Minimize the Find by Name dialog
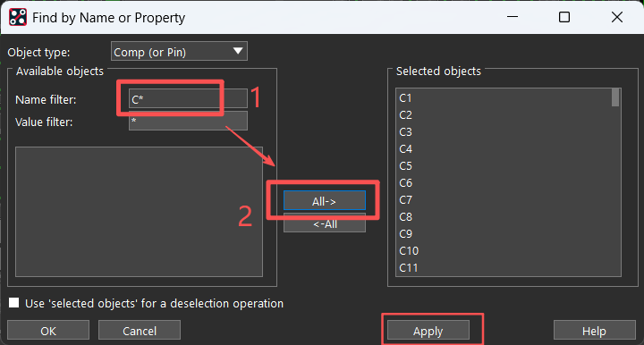The width and height of the screenshot is (644, 345). (x=513, y=17)
